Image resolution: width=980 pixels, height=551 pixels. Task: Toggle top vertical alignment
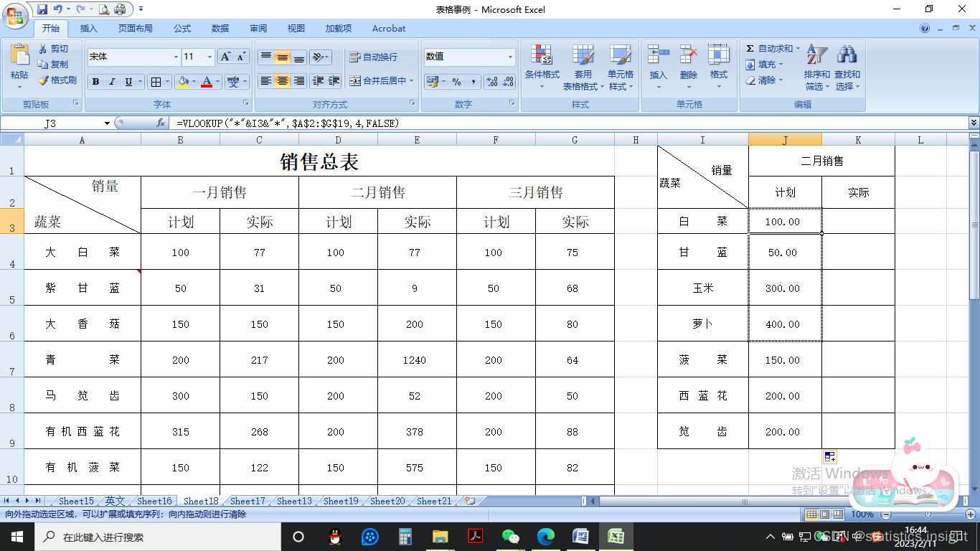tap(265, 57)
